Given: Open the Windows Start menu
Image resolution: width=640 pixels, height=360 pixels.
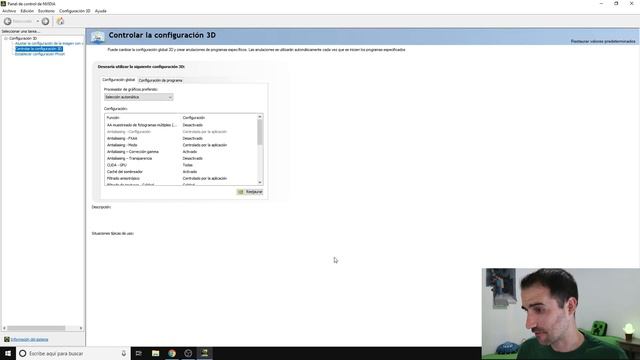Looking at the screenshot, I should coord(8,353).
